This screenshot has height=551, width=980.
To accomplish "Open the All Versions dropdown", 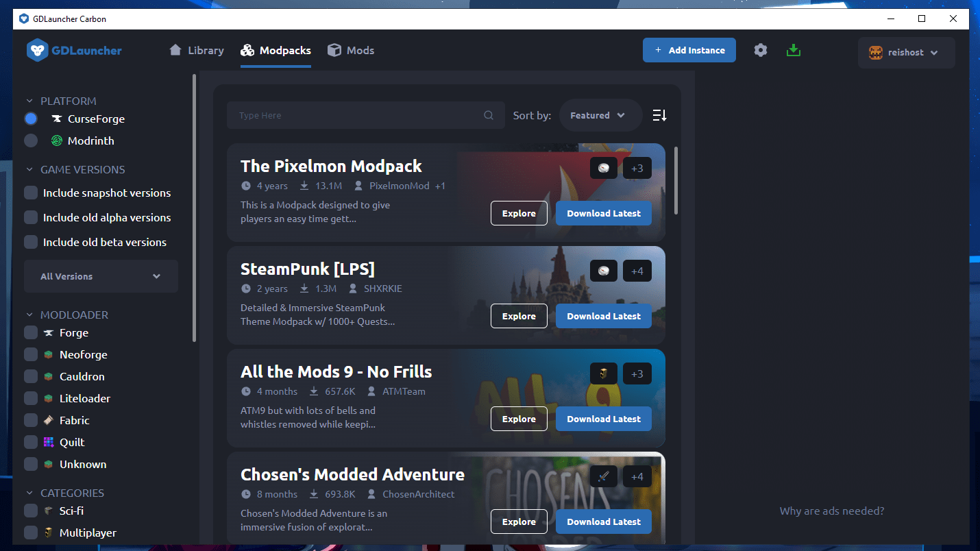I will click(101, 276).
